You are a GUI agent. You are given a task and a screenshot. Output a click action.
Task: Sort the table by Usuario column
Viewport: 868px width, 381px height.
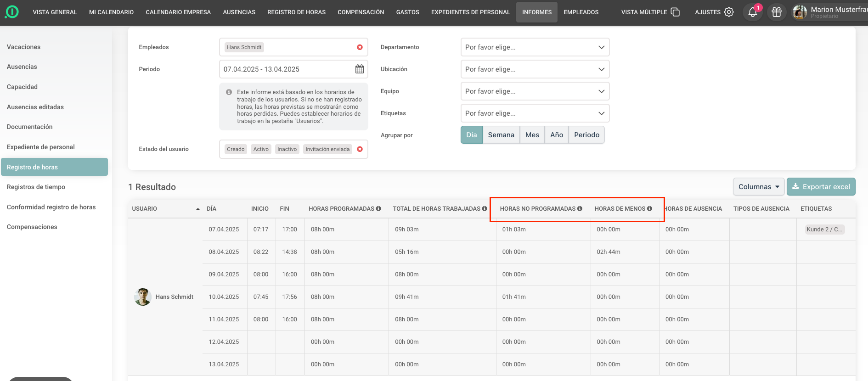145,209
